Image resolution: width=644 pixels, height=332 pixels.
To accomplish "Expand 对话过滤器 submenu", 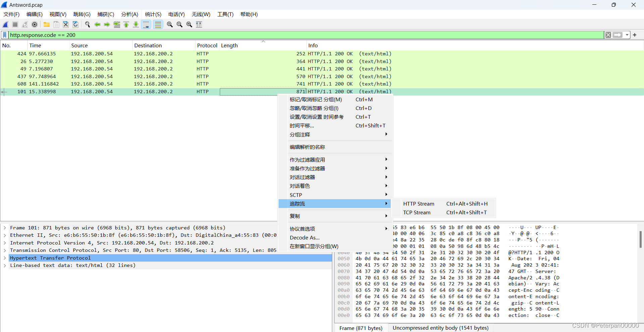I will click(x=335, y=177).
